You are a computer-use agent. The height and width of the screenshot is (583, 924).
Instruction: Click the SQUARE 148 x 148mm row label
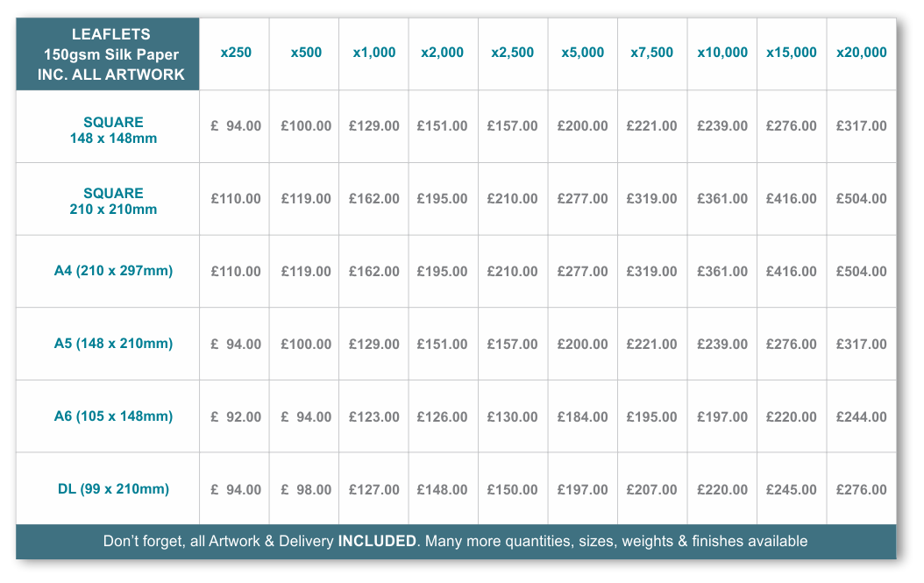tap(113, 131)
